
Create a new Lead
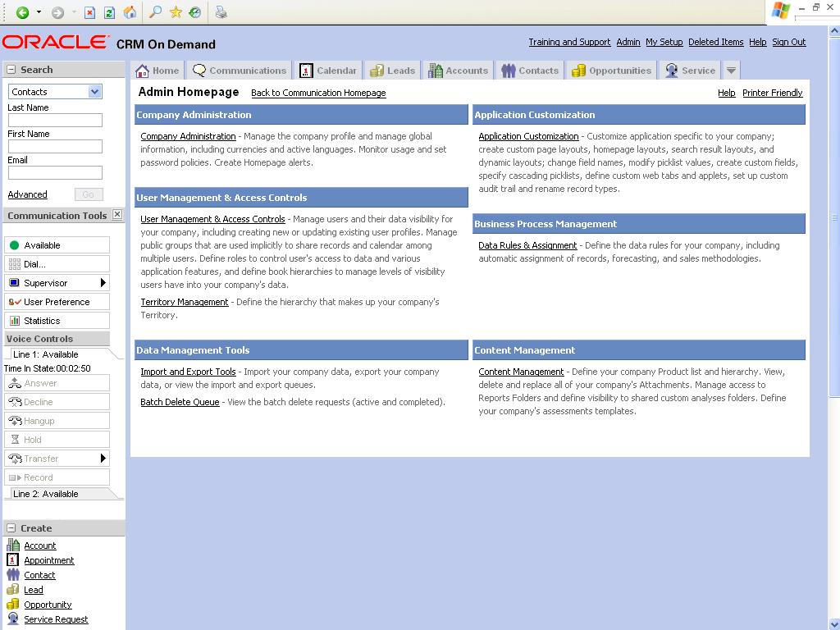[x=33, y=590]
